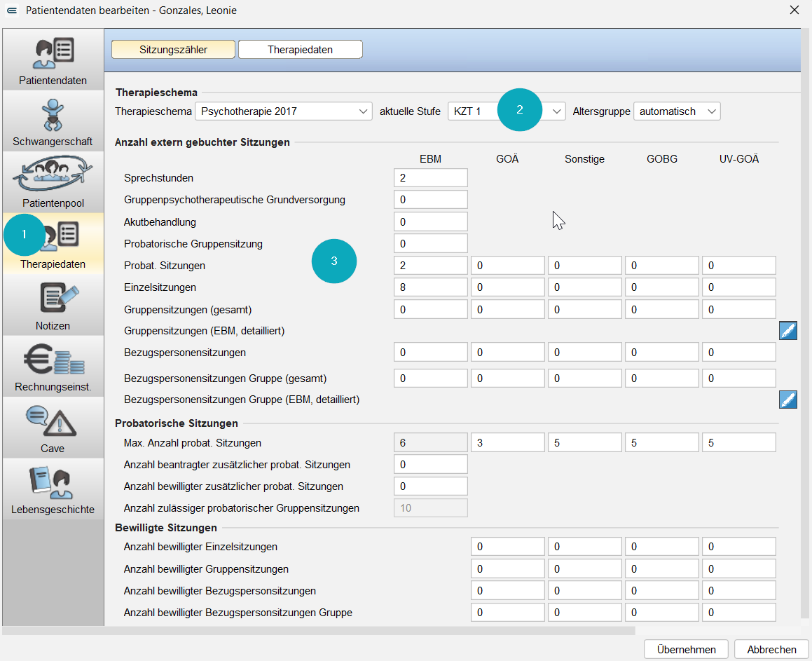
Task: Click Anzahl bewilligter Einzelsitzungen GOÄ field
Action: [x=507, y=547]
